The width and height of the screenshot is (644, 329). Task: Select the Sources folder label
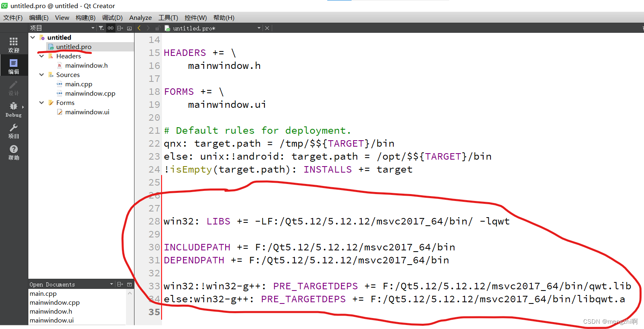pyautogui.click(x=68, y=75)
